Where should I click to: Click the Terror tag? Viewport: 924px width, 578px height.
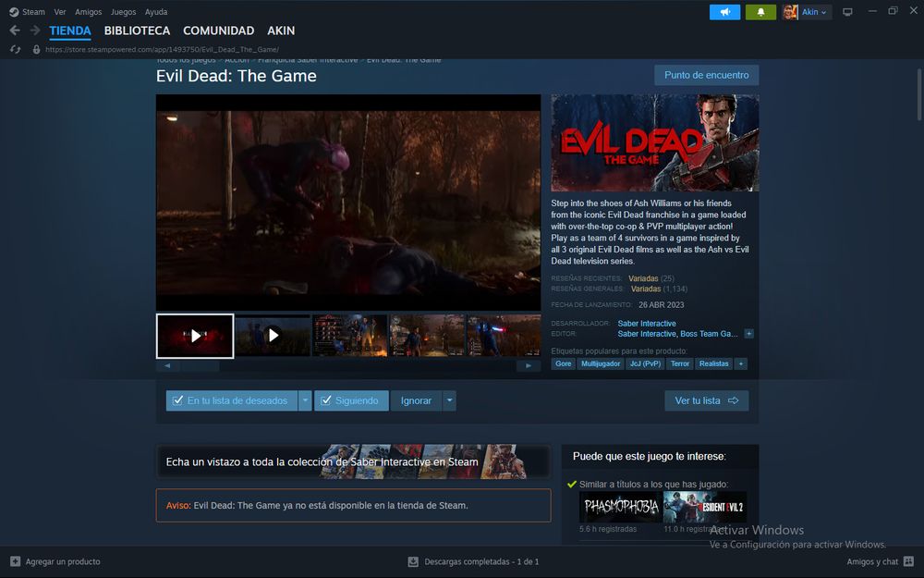coord(679,363)
